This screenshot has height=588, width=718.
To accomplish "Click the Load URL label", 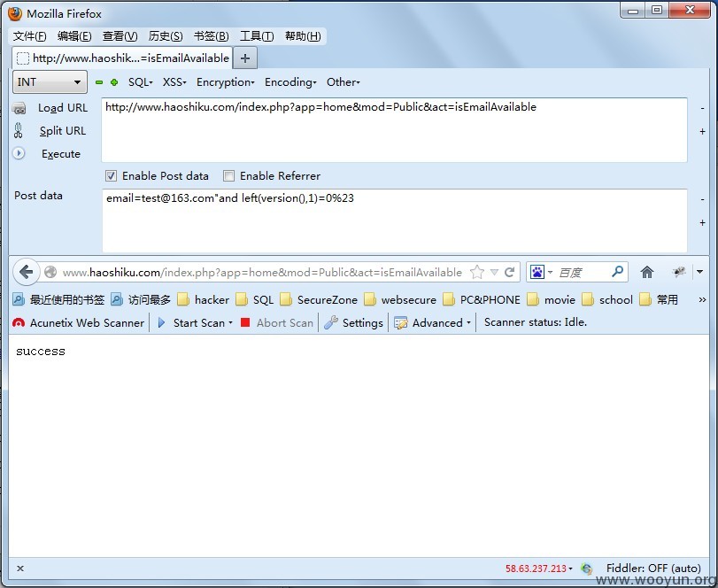I will 63,108.
